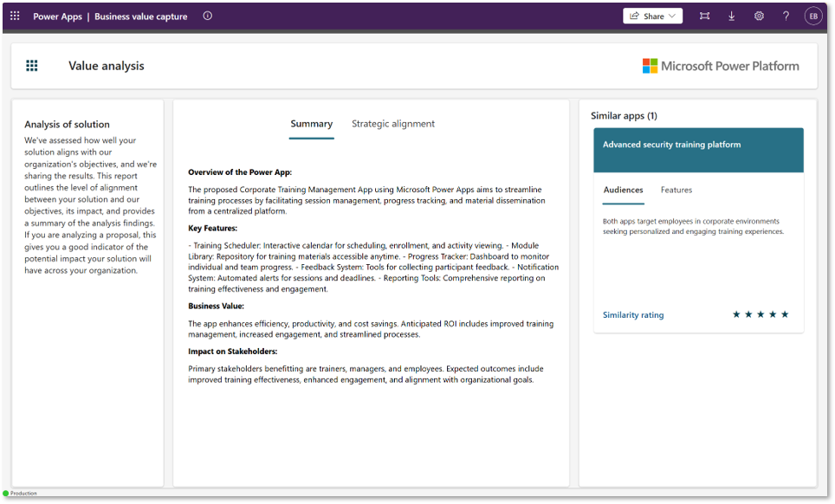Viewport: 835px width, 504px height.
Task: Select the Features tab in similar app card
Action: (x=676, y=190)
